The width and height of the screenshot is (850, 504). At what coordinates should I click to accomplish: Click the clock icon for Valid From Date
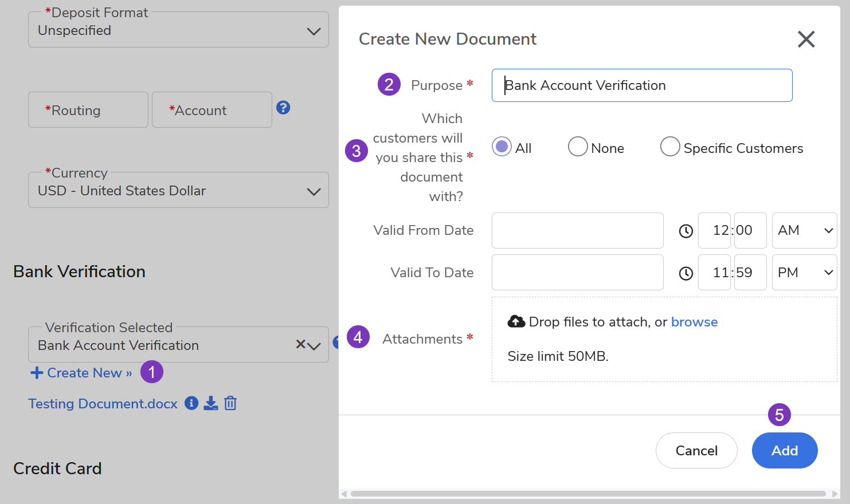coord(686,231)
